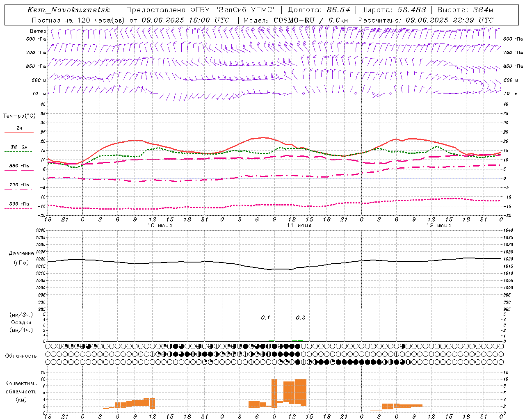Click the (мм/1ч.) precipitation unit label

point(21,331)
